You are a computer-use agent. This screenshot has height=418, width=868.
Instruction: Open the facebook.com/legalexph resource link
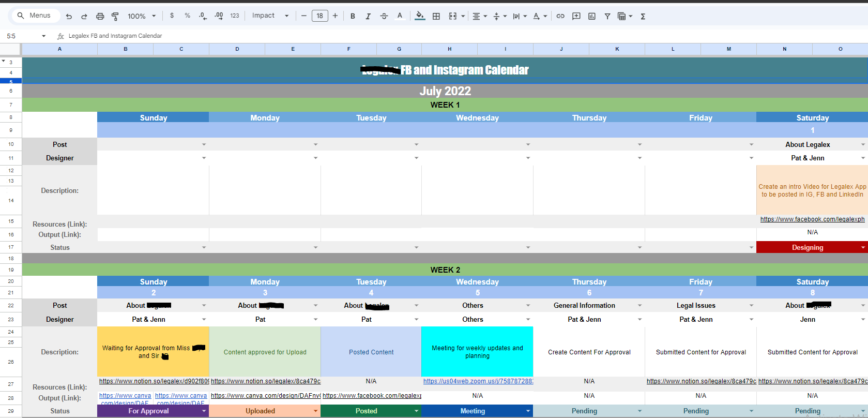[812, 219]
